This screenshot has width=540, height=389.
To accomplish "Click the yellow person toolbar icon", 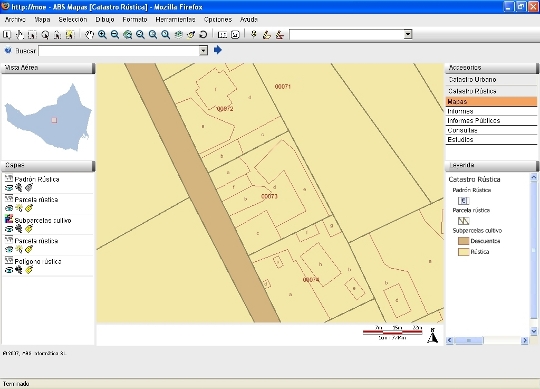I will pyautogui.click(x=267, y=34).
